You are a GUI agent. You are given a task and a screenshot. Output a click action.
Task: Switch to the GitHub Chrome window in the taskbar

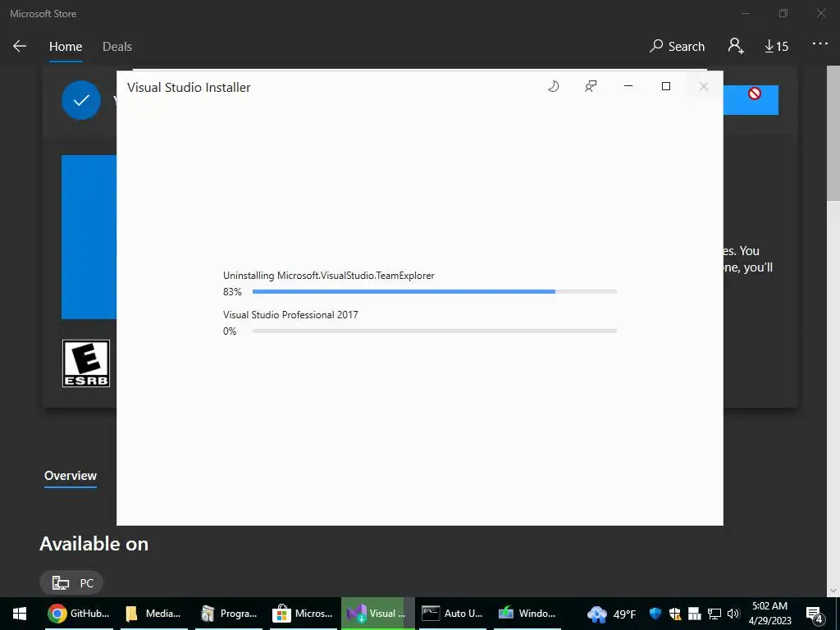(x=79, y=614)
